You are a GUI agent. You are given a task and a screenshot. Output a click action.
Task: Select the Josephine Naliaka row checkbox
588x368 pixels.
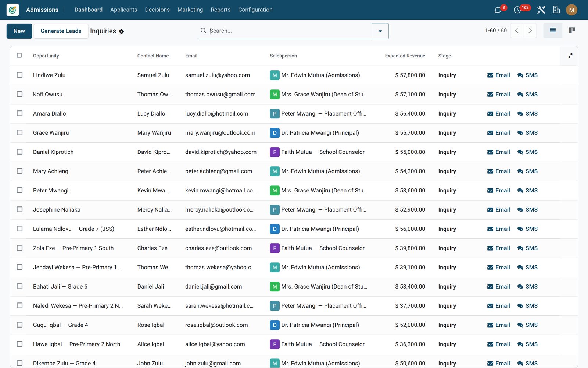tap(19, 209)
